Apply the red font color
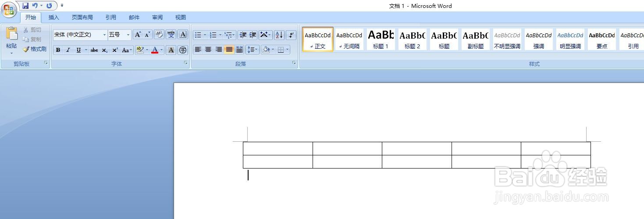The height and width of the screenshot is (219, 644). (x=154, y=50)
